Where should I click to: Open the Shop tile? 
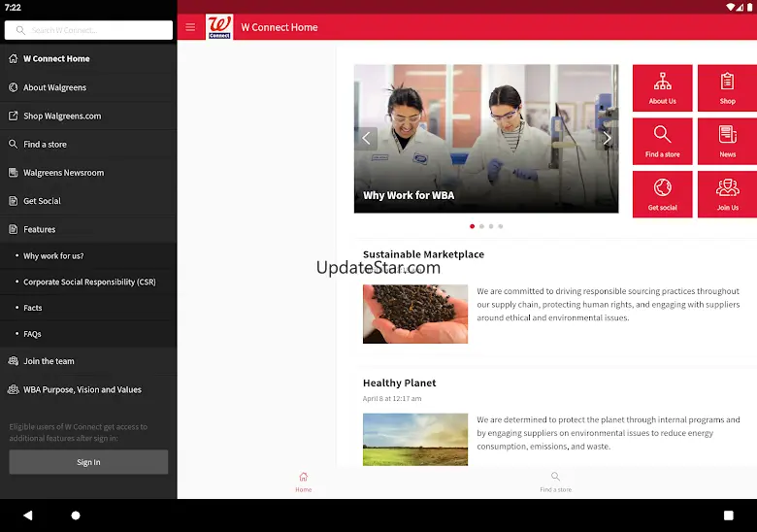click(727, 88)
